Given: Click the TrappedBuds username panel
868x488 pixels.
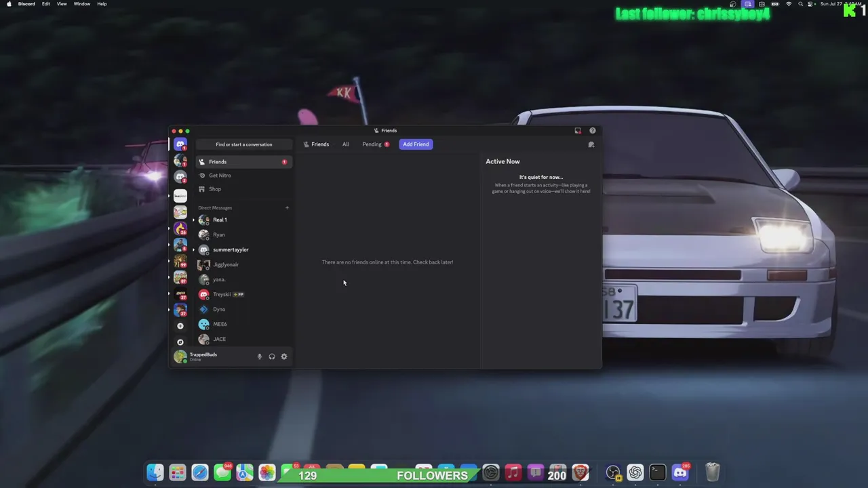Looking at the screenshot, I should coord(212,357).
